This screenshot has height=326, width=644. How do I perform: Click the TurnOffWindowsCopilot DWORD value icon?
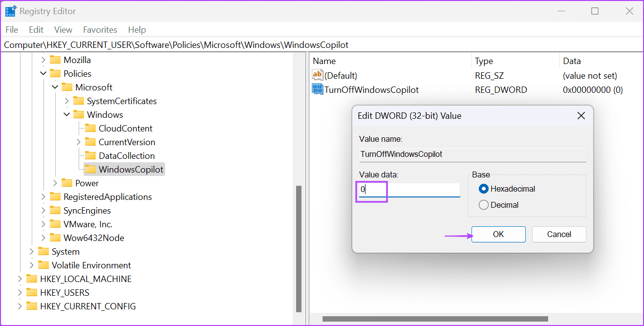[x=318, y=89]
